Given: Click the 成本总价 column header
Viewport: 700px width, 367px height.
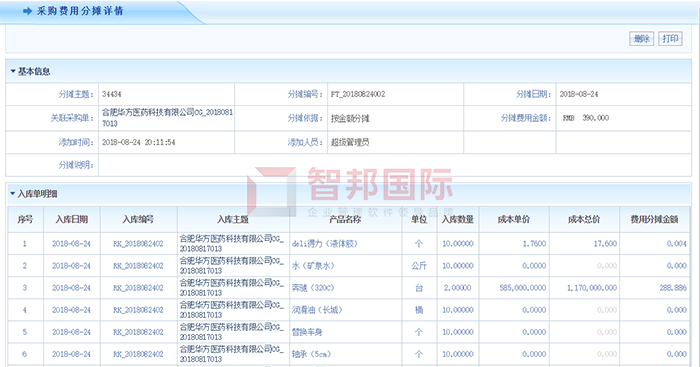Looking at the screenshot, I should (584, 219).
